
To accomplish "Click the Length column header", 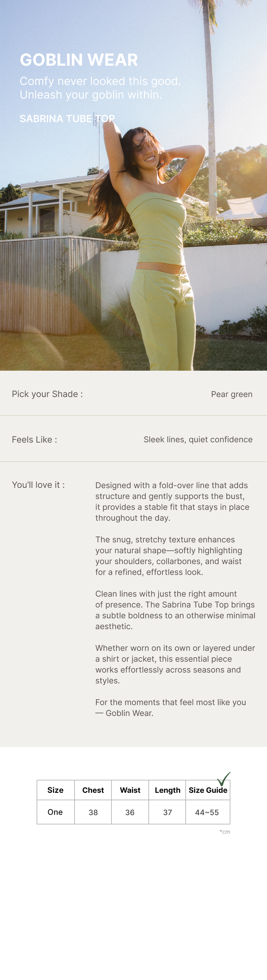I will (x=167, y=790).
